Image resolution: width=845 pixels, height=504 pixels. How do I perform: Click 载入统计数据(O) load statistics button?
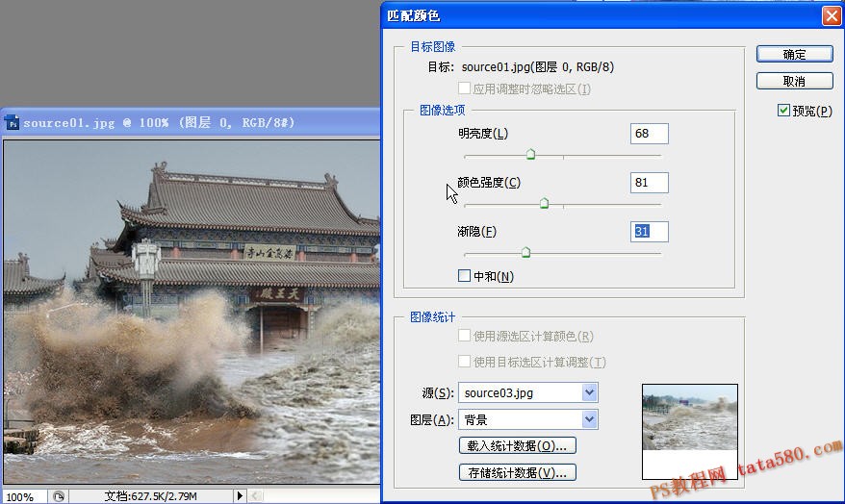click(x=518, y=446)
